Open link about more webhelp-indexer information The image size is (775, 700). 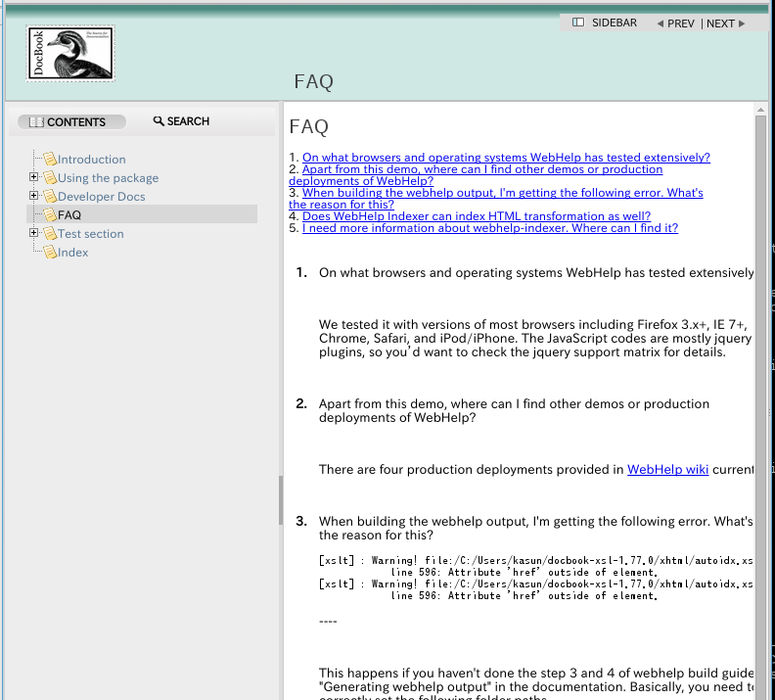tap(490, 228)
